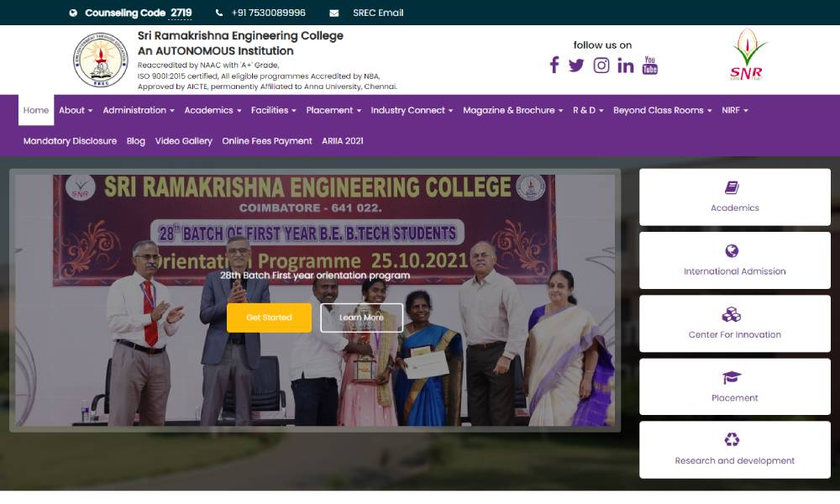Open the Administration dropdown

click(139, 110)
